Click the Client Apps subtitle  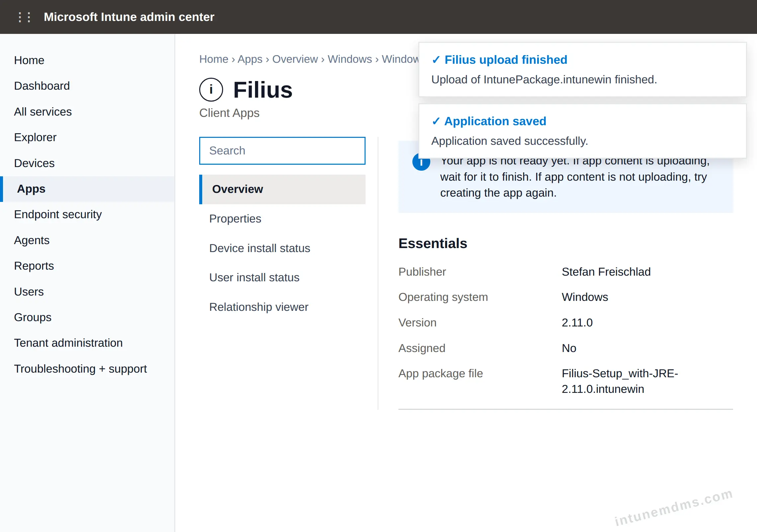tap(229, 113)
